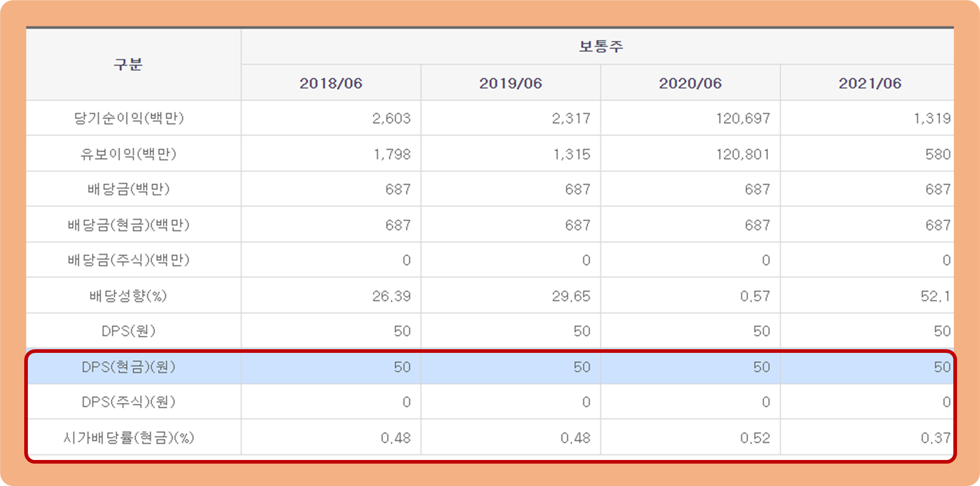Click the highlighted DPS(현금)(원) row label
This screenshot has height=486, width=980.
(x=128, y=367)
